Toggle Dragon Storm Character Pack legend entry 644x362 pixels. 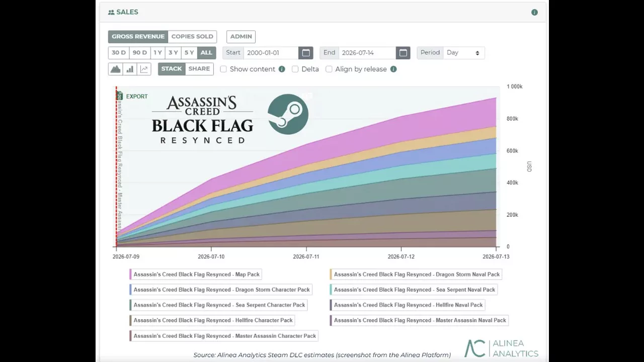(221, 290)
